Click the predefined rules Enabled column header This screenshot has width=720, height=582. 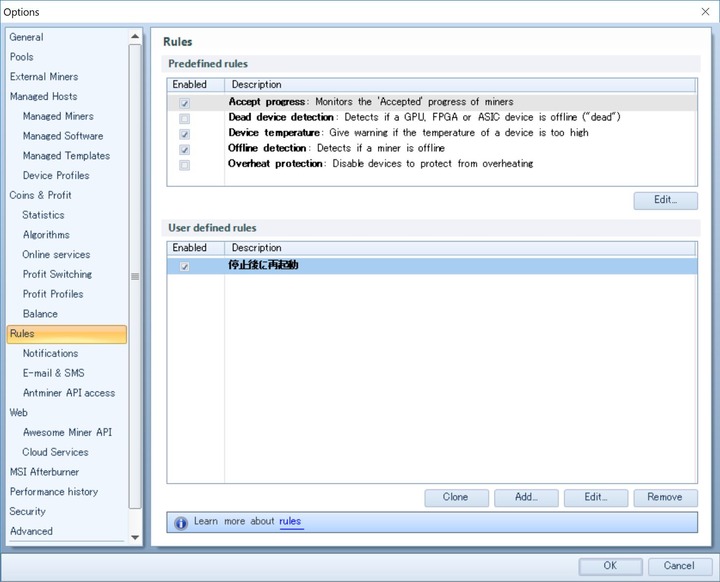[x=196, y=85]
